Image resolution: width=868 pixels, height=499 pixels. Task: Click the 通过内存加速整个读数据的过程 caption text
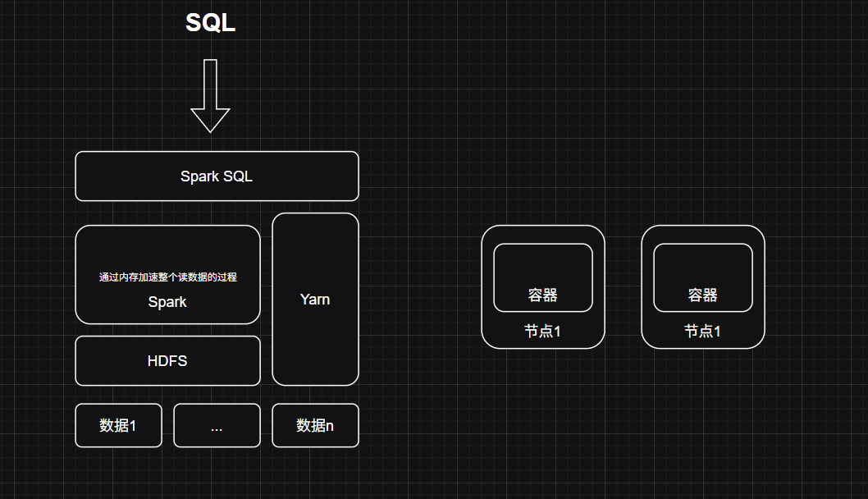tap(167, 277)
